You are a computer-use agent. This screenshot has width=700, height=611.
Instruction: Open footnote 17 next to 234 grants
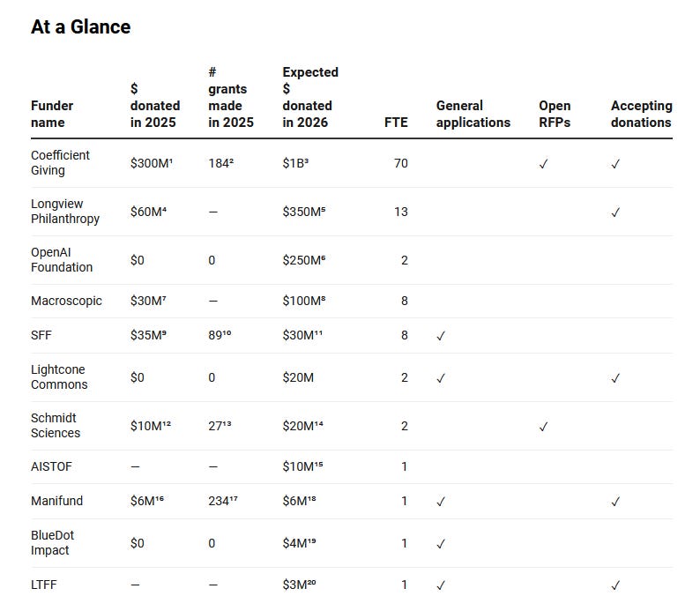(234, 497)
